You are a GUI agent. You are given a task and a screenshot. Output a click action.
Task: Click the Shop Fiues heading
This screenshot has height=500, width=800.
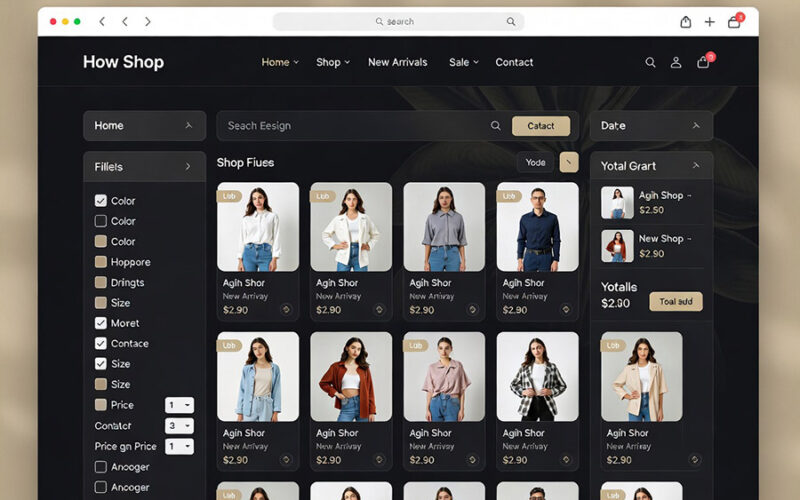tap(245, 162)
